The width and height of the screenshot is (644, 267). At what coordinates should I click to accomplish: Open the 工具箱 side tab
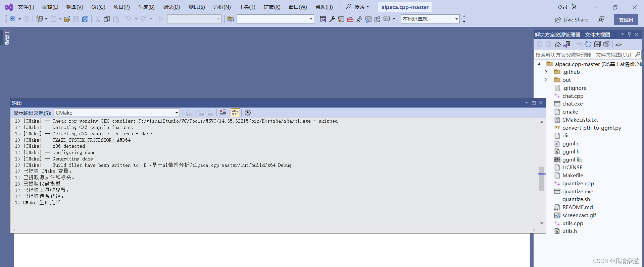pyautogui.click(x=7, y=38)
